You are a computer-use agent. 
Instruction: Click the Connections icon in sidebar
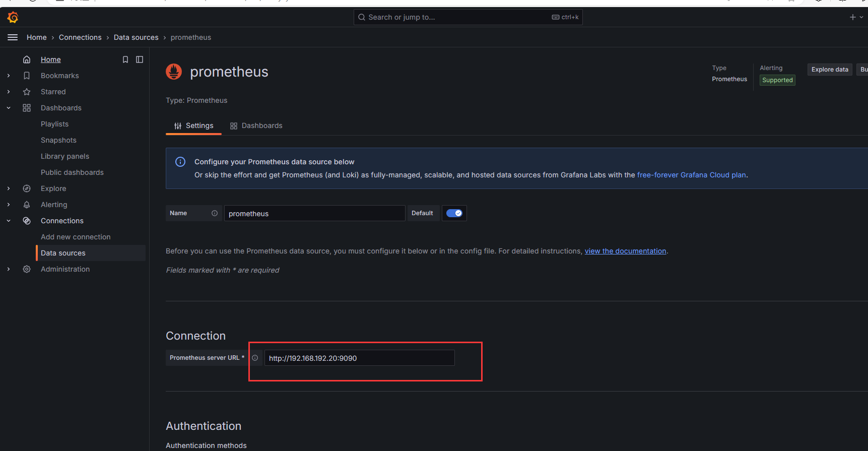(27, 221)
